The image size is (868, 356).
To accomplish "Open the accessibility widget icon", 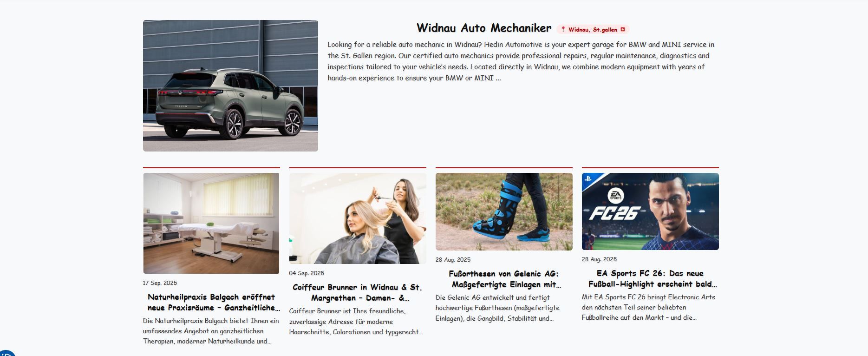I will tap(7, 353).
